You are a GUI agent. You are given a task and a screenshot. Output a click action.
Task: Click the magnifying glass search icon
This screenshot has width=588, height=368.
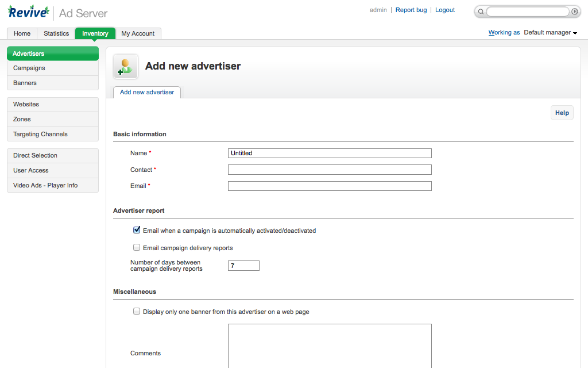pyautogui.click(x=481, y=11)
